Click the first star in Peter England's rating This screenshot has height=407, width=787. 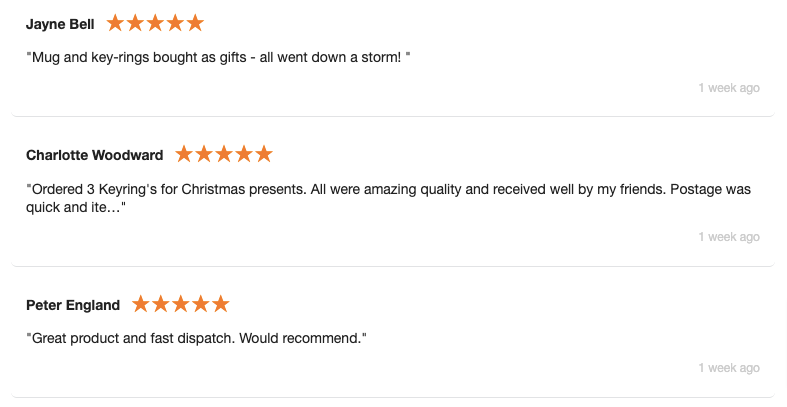tap(141, 304)
